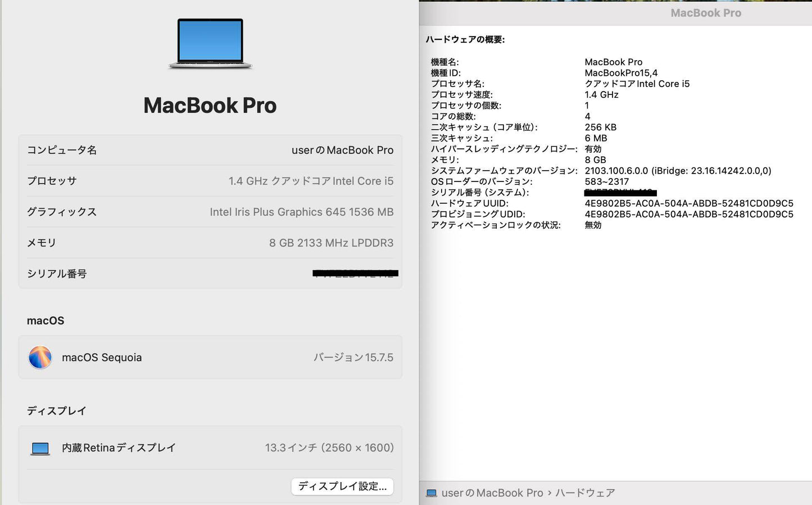Select the 三次キャッシュ value 6 MB
The width and height of the screenshot is (812, 505).
596,138
